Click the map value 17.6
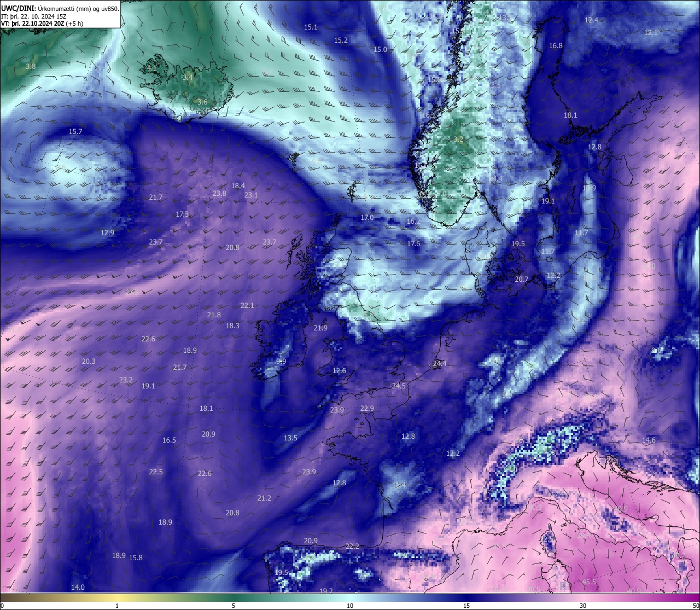The width and height of the screenshot is (700, 610). tap(413, 243)
